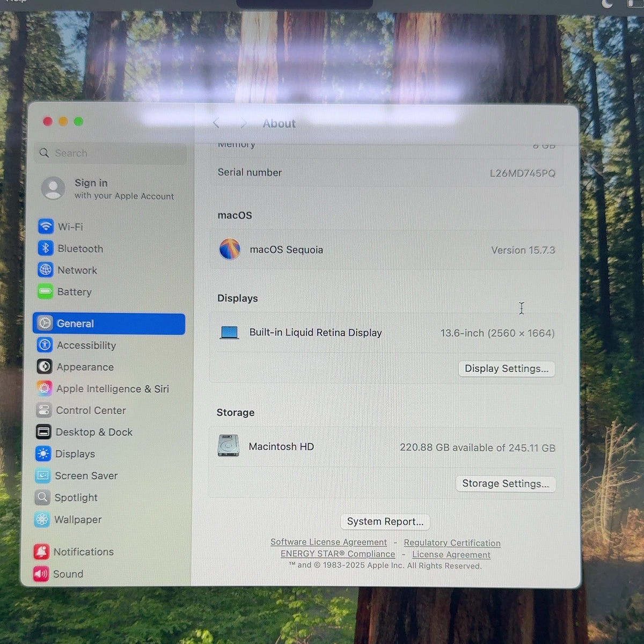Click the About title in the toolbar
The width and height of the screenshot is (644, 644).
(279, 123)
